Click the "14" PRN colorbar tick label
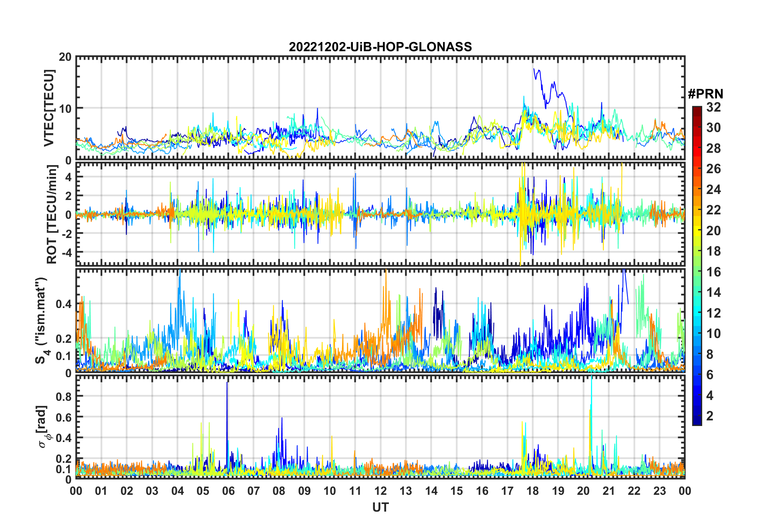 (x=713, y=292)
